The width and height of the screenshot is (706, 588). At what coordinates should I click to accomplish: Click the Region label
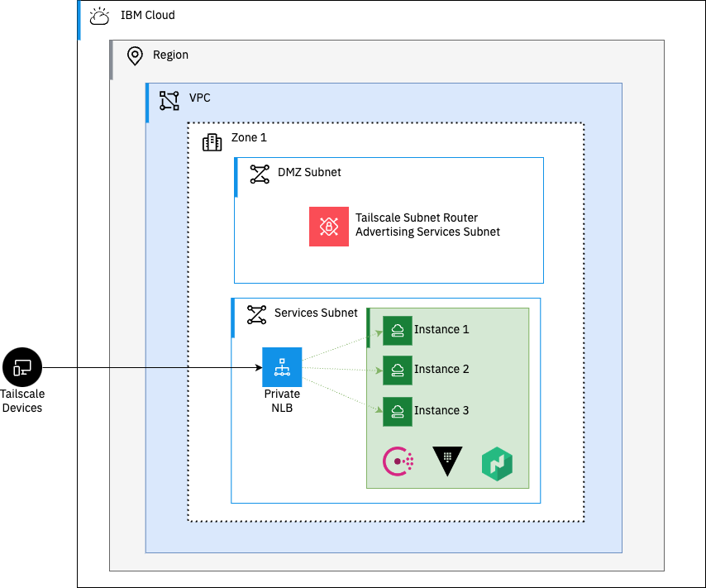[170, 55]
